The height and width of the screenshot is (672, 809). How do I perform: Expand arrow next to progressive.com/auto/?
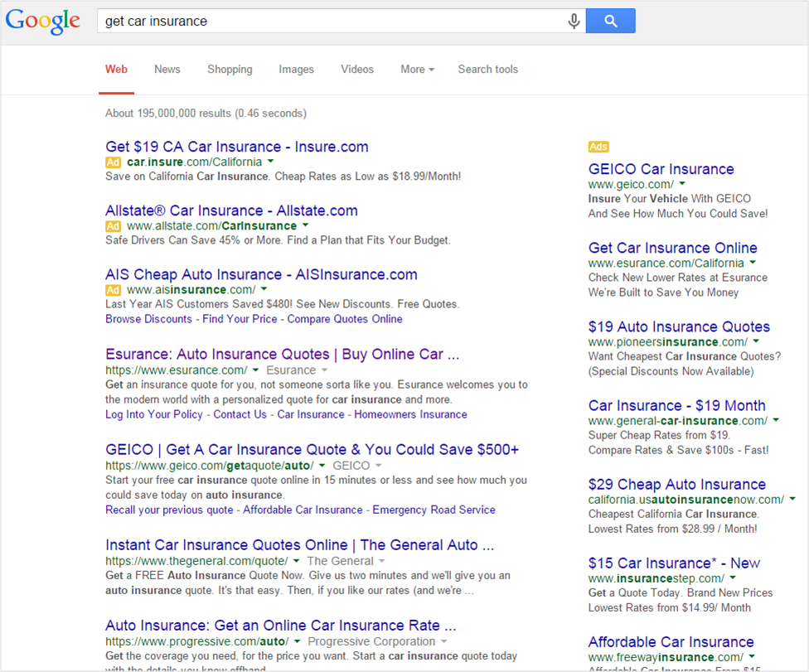297,641
